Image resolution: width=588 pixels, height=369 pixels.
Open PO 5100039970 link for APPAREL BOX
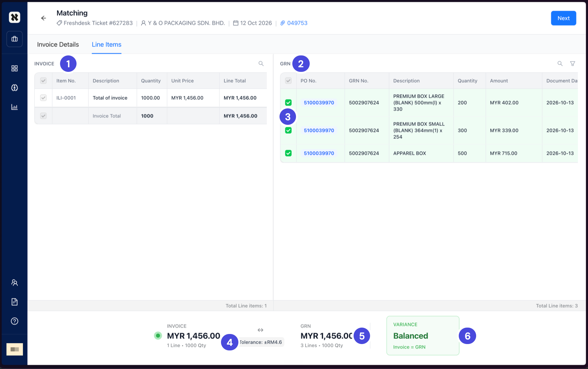coord(319,153)
